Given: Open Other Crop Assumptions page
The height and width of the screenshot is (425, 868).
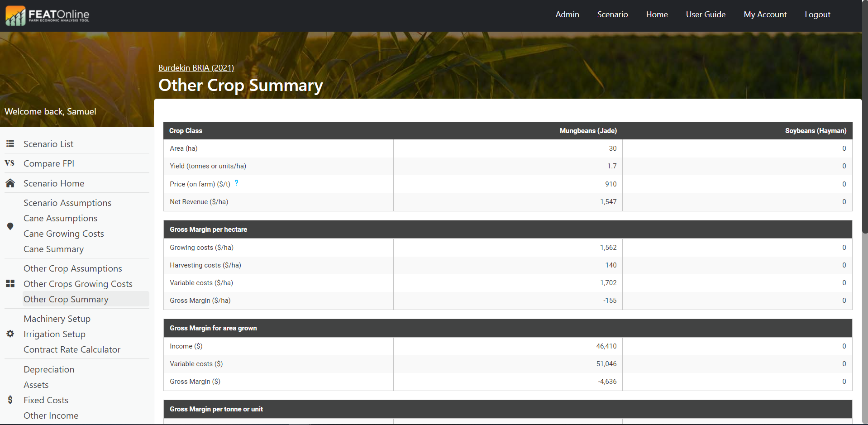Looking at the screenshot, I should [x=73, y=268].
